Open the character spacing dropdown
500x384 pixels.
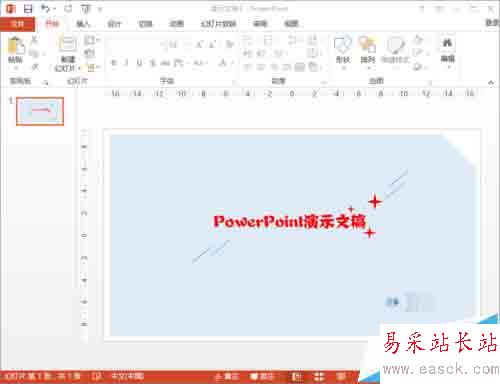[181, 63]
